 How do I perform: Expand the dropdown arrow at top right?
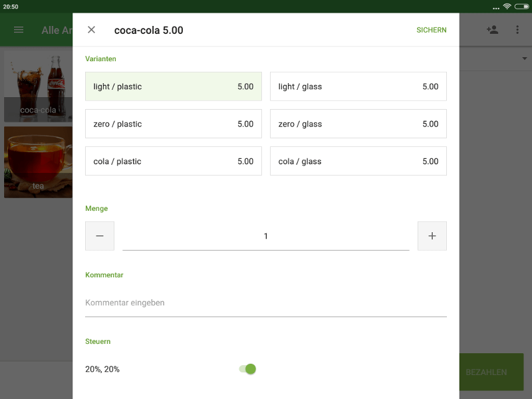click(x=524, y=59)
